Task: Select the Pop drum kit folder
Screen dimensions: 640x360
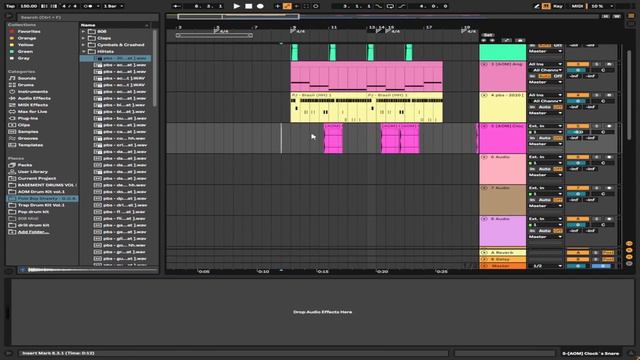Action: (33, 212)
